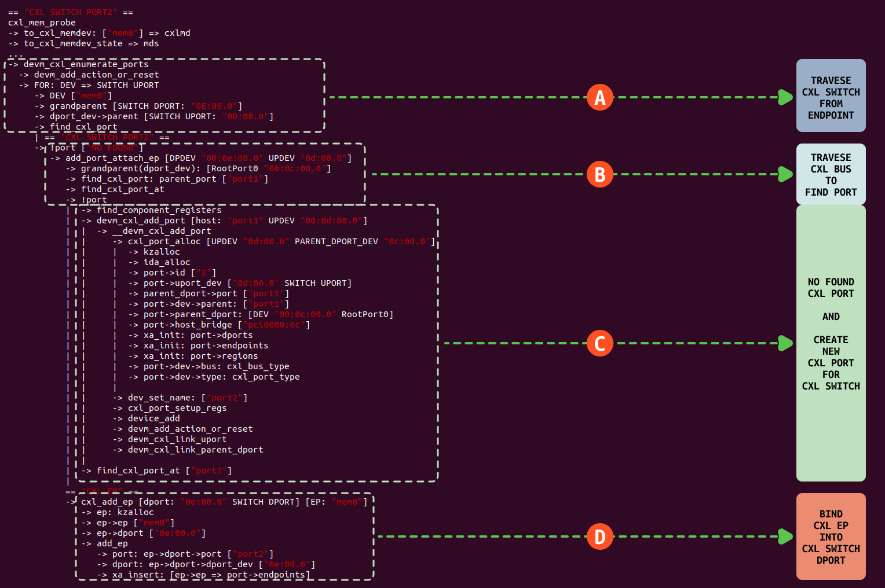Select the "TRAVESE CXL SWITCH FROM ENDPOINT" box
Viewport: 885px width, 588px height.
[x=831, y=96]
